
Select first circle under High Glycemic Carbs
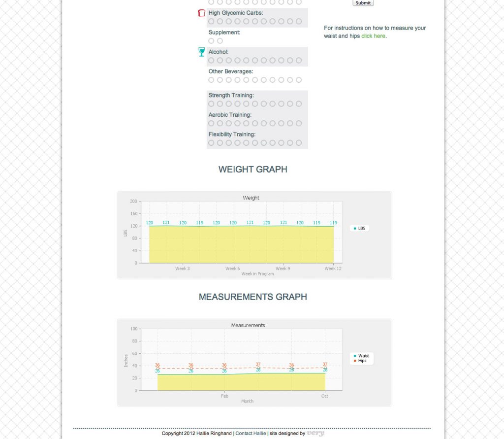(211, 21)
